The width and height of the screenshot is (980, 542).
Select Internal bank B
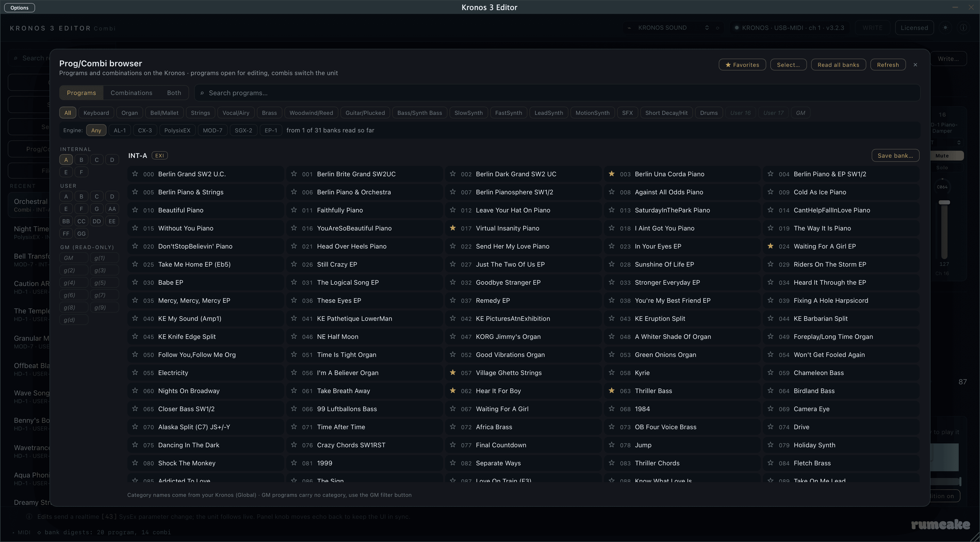click(x=81, y=160)
